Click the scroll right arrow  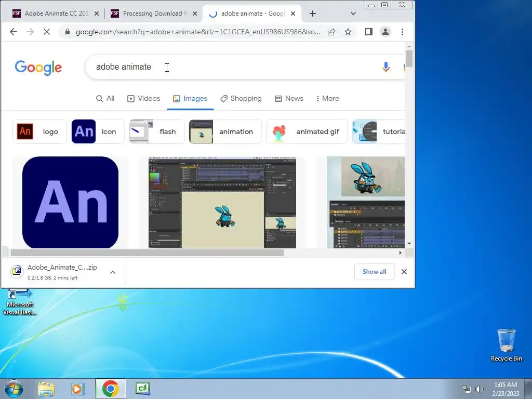point(401,253)
